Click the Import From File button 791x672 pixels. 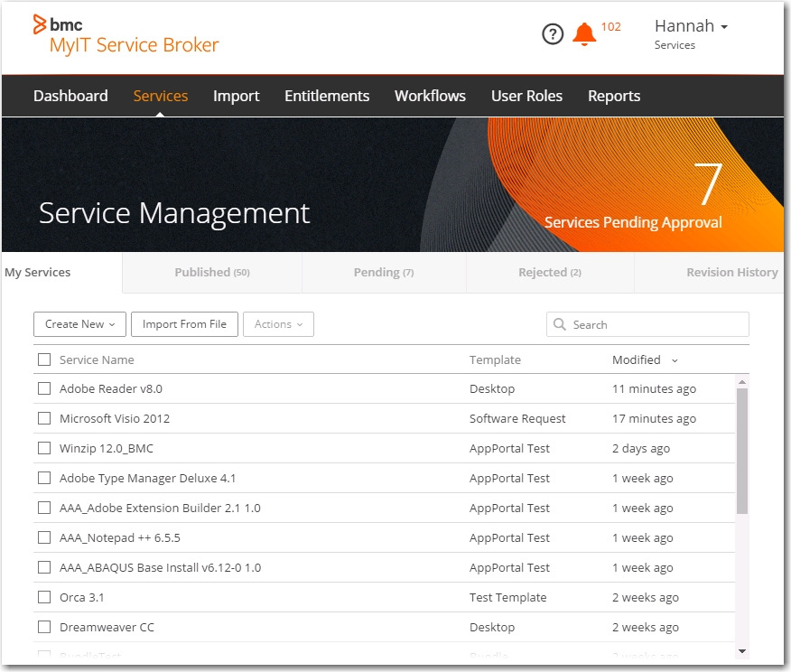[184, 324]
